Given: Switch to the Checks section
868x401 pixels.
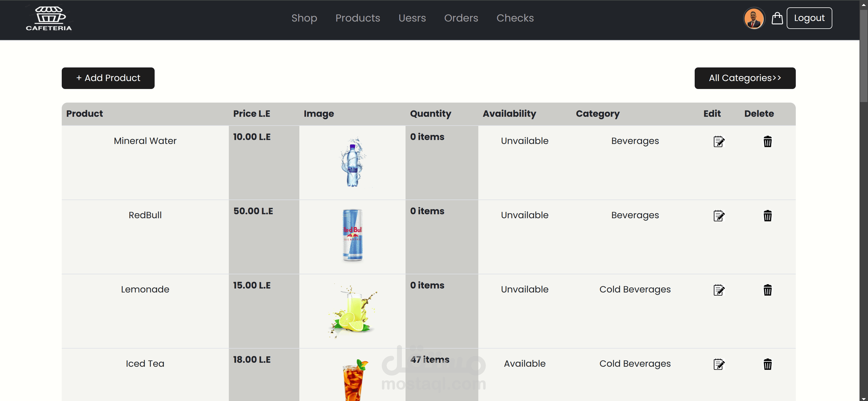Looking at the screenshot, I should pos(515,18).
